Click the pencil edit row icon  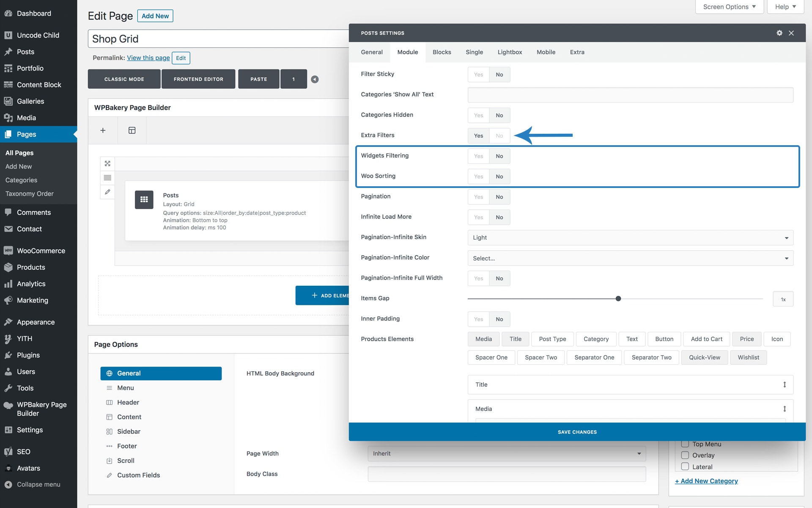(107, 192)
